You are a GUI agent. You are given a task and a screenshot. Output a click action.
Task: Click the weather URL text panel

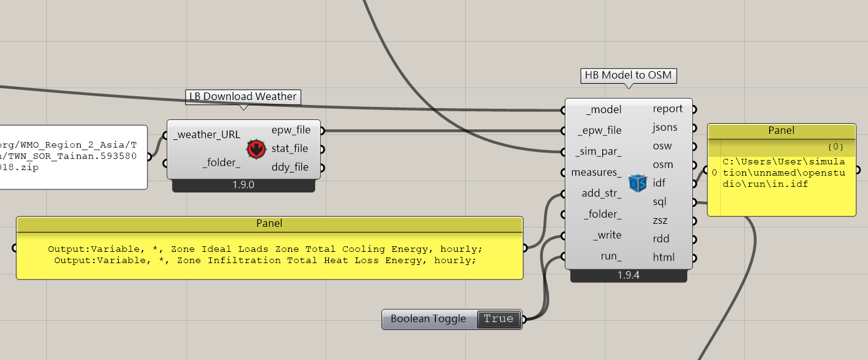click(x=74, y=157)
